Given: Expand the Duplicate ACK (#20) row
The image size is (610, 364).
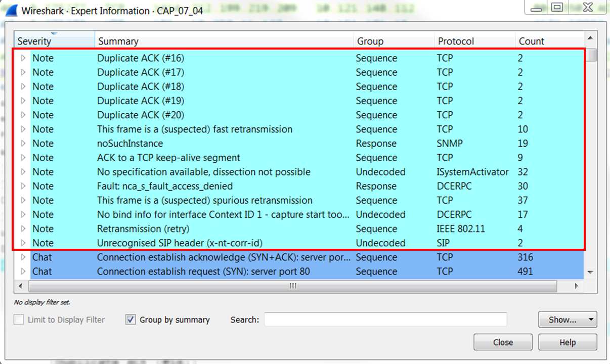Looking at the screenshot, I should (x=23, y=115).
